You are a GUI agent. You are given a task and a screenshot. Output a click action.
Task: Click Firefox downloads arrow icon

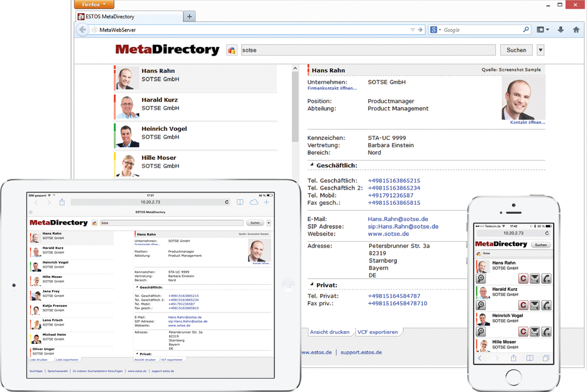[560, 30]
